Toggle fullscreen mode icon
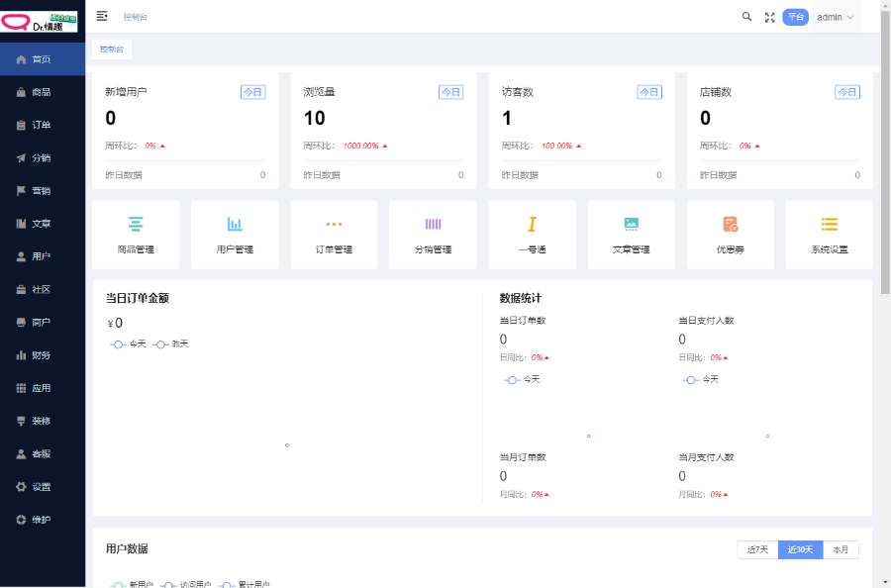 [x=769, y=17]
